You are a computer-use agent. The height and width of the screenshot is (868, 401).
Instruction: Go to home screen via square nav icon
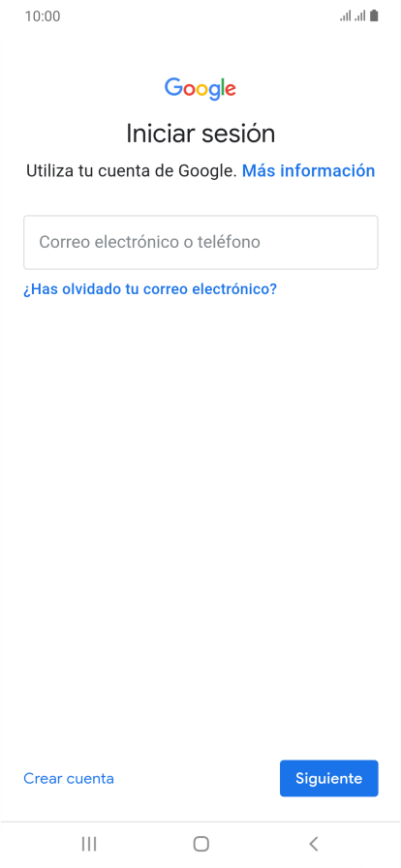[200, 844]
